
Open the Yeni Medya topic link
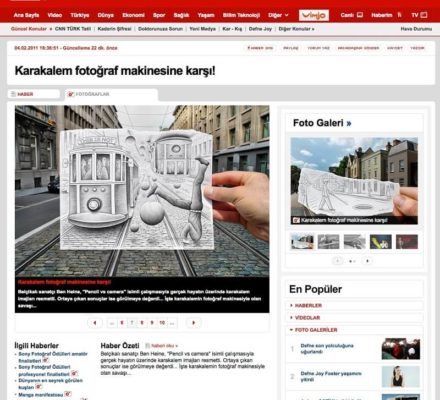pos(203,29)
